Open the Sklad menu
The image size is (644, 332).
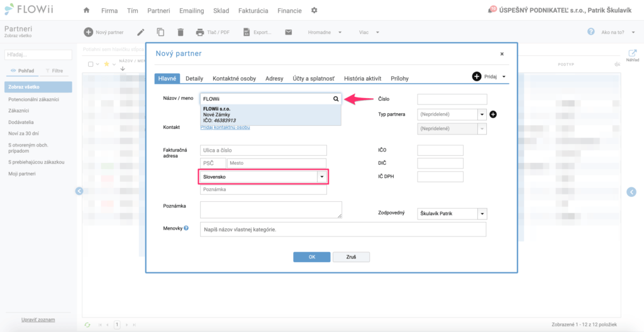coord(221,11)
